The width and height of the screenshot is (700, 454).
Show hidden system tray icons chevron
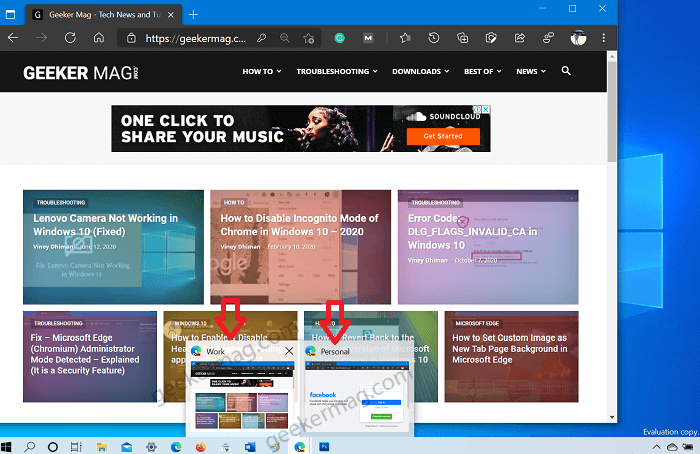(x=656, y=447)
